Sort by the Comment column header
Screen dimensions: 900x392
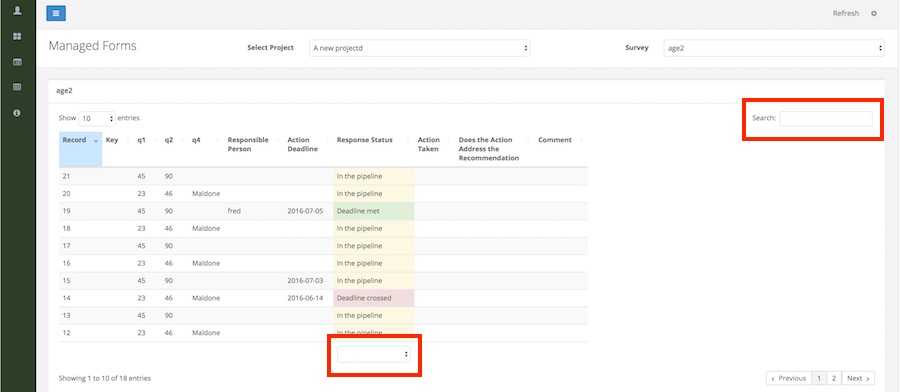tap(561, 149)
